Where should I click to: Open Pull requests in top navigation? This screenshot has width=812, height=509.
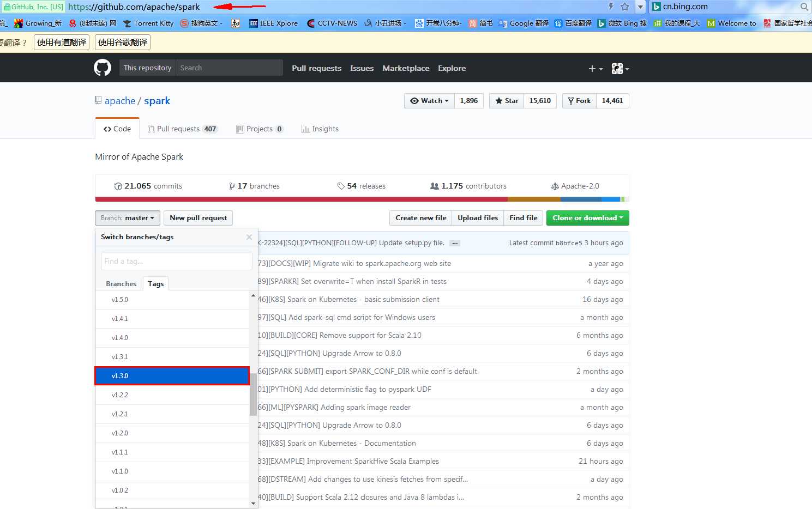click(x=316, y=68)
